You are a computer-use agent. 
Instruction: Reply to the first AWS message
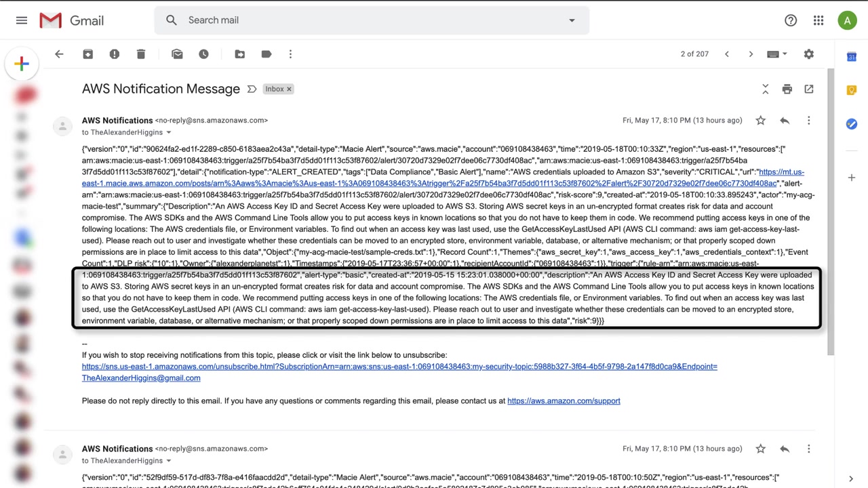(x=785, y=121)
